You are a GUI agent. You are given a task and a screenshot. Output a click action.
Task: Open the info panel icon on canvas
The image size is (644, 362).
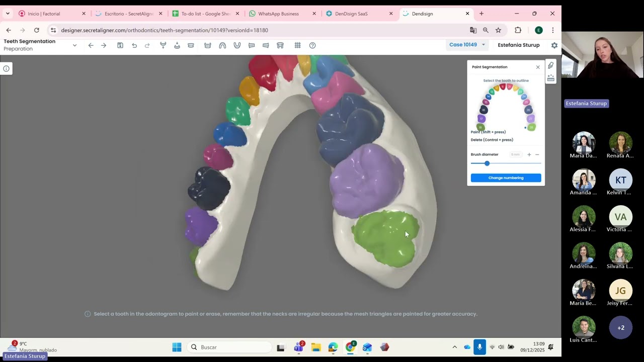(x=6, y=69)
